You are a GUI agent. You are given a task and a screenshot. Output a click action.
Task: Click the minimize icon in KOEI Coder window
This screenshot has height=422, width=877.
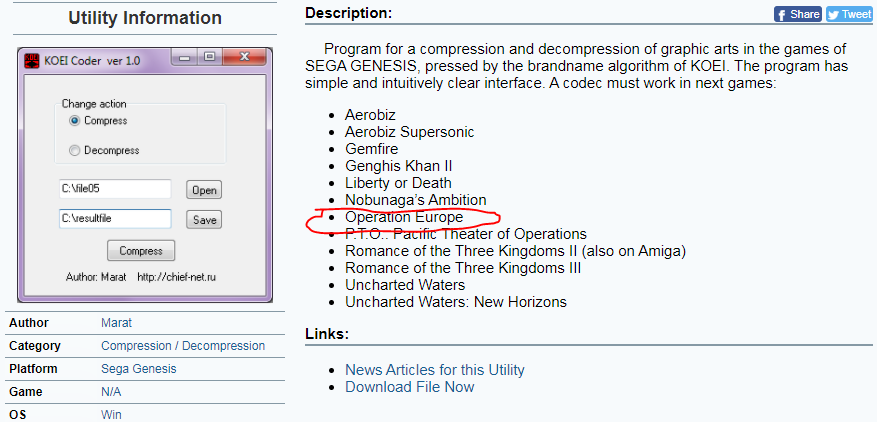tap(185, 58)
